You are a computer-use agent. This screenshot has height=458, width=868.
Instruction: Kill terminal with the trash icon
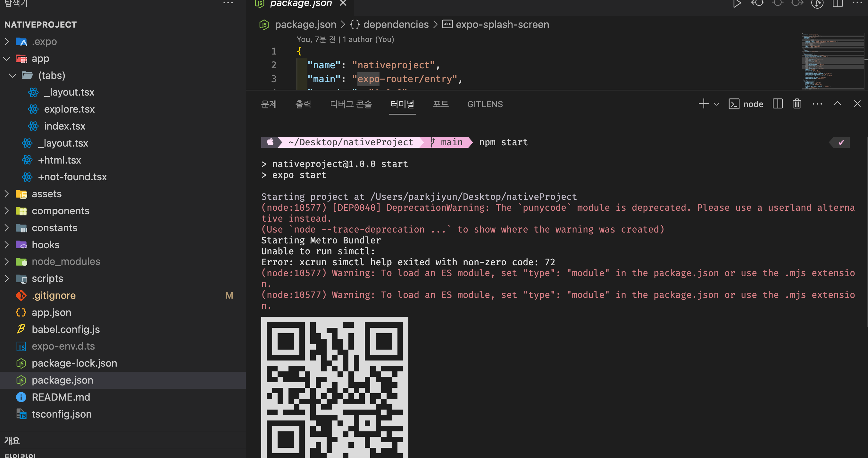pyautogui.click(x=797, y=104)
